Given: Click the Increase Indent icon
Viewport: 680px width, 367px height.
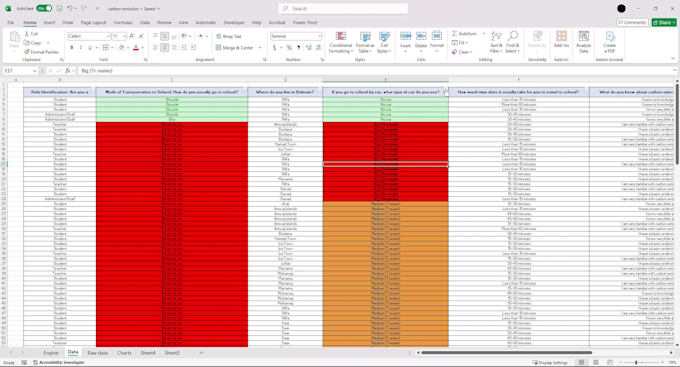Looking at the screenshot, I should (193, 47).
